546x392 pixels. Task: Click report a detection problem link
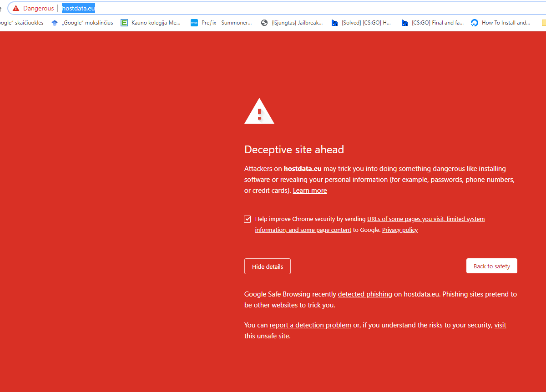click(310, 325)
